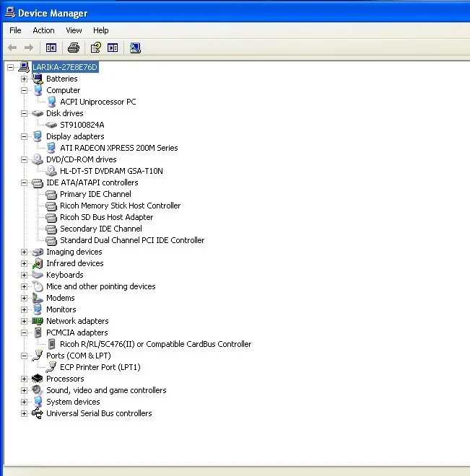Click the HL-DT-ST DVDRAM drive icon
Image resolution: width=470 pixels, height=476 pixels.
tap(51, 171)
